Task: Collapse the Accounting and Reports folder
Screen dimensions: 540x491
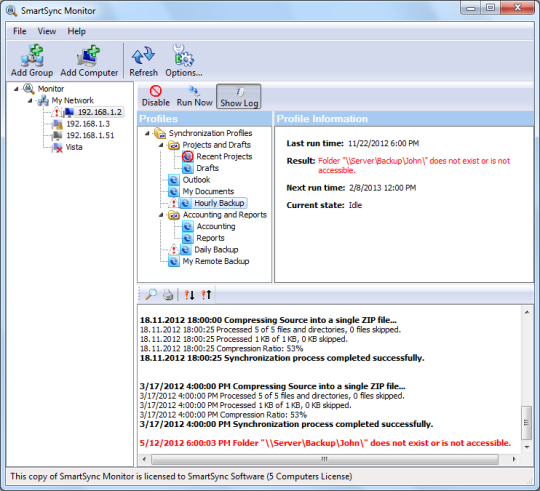Action: (161, 215)
